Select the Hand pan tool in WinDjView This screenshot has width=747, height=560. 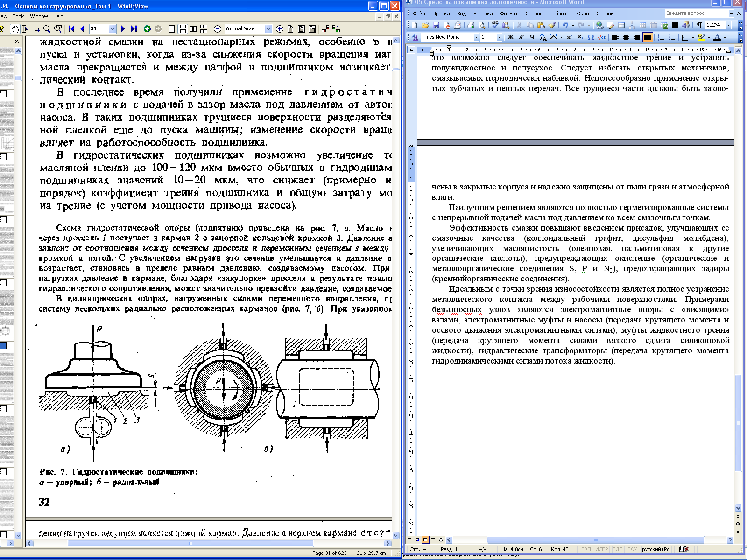pyautogui.click(x=15, y=29)
